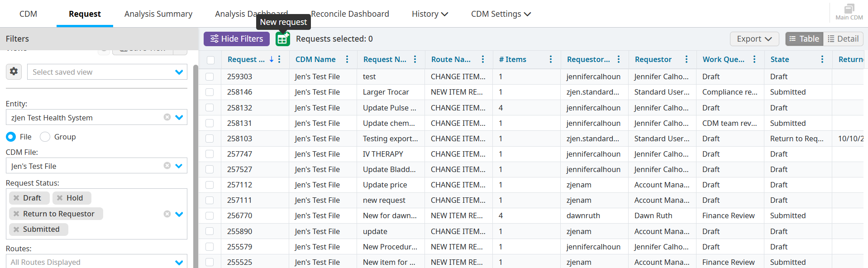The height and width of the screenshot is (268, 868).
Task: Open the Export dropdown
Action: 754,39
